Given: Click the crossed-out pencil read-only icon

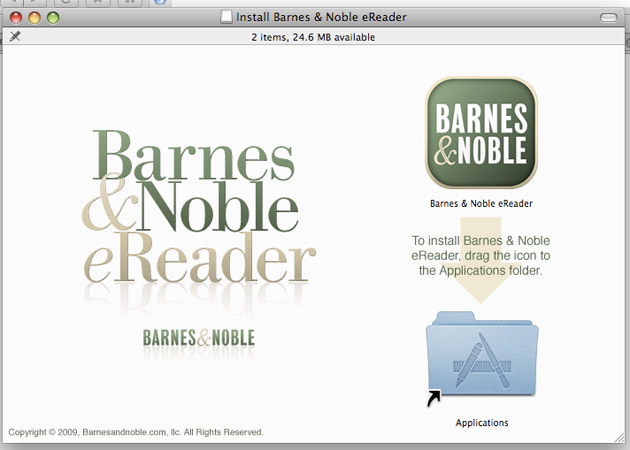Looking at the screenshot, I should tap(15, 37).
